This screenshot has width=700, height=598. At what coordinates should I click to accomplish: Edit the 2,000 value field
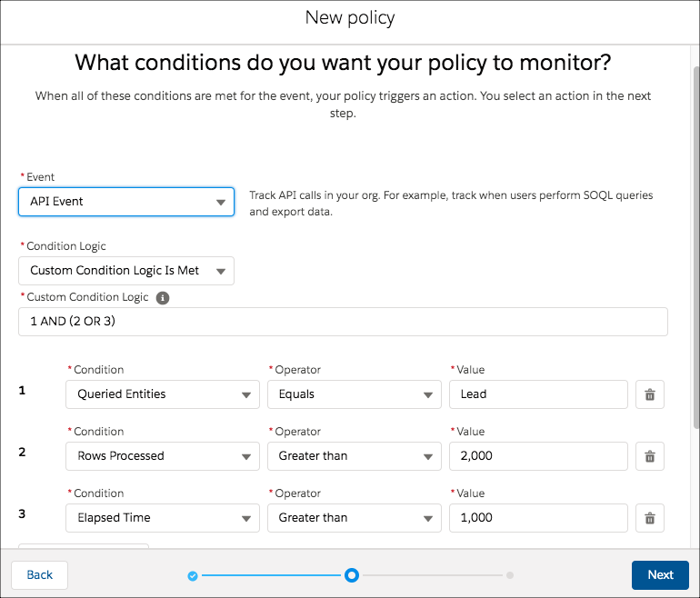pos(538,456)
